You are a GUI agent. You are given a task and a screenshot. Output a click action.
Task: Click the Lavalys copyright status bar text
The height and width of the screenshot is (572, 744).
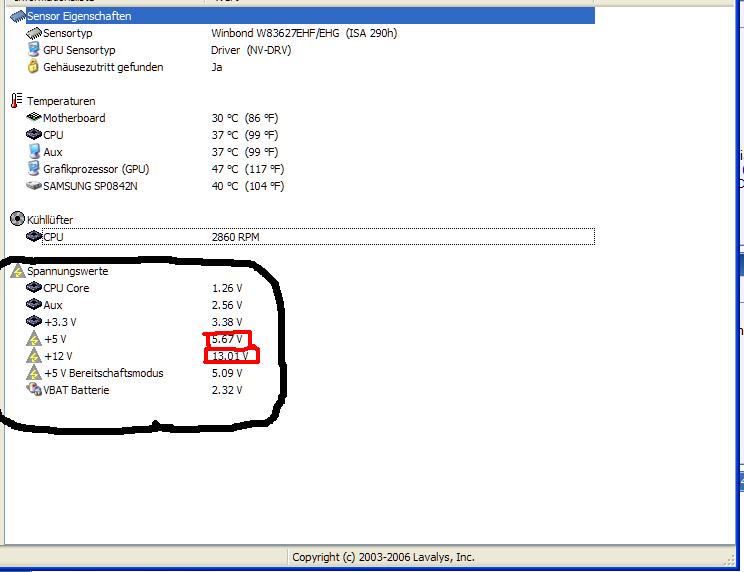tap(383, 557)
